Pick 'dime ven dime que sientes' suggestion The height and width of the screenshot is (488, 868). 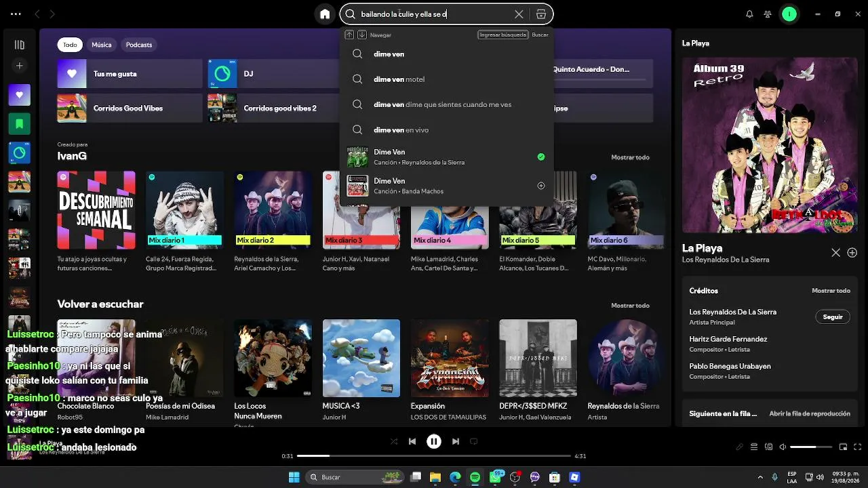tap(446, 104)
